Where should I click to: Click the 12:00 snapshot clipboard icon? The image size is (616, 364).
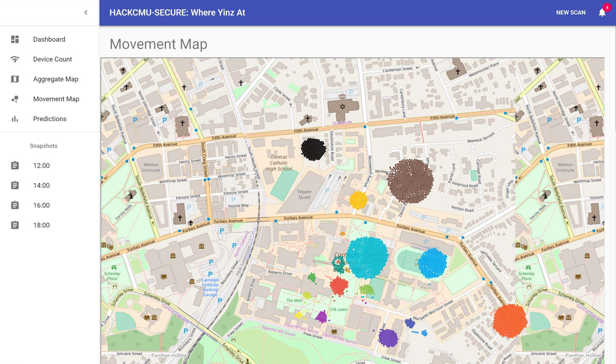tap(15, 166)
